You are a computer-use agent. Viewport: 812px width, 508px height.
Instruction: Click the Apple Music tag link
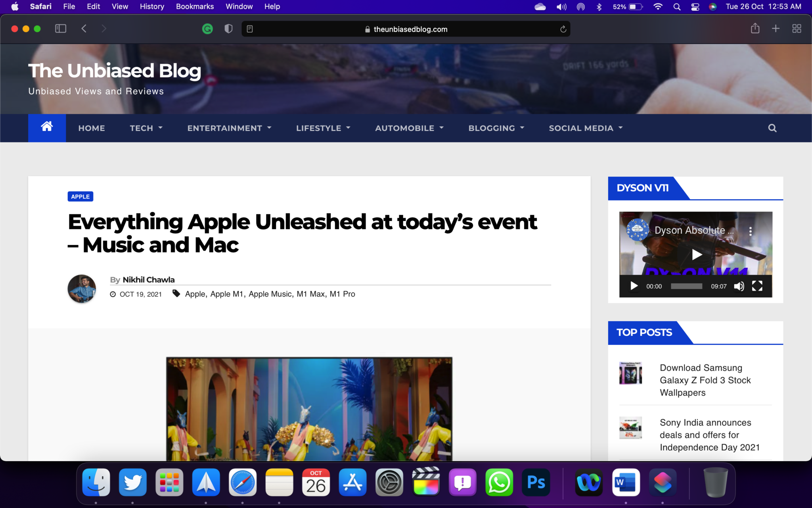(x=270, y=294)
